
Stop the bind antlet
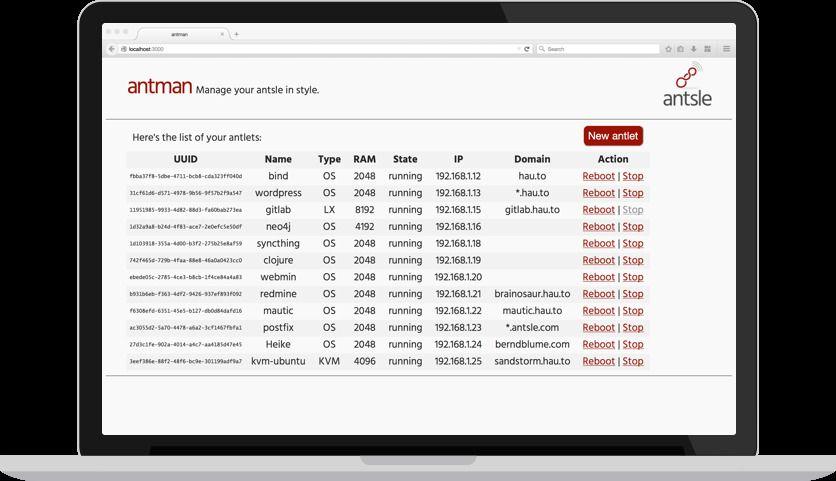pos(633,176)
